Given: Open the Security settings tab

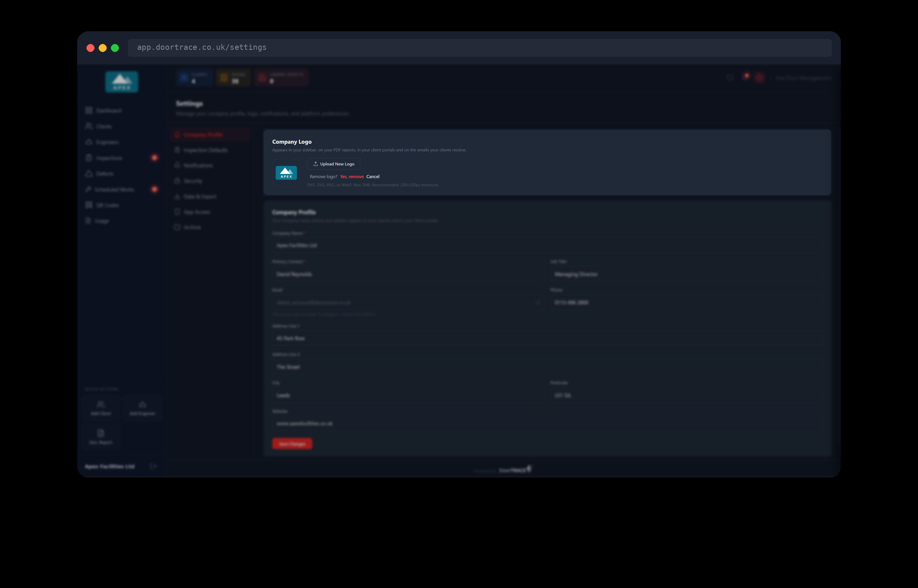Looking at the screenshot, I should pos(210,181).
